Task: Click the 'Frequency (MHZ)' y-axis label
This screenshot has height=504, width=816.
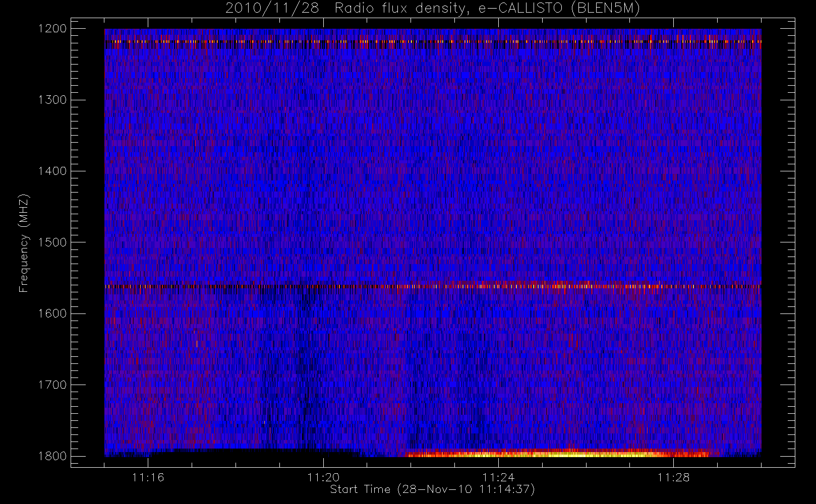Action: click(x=24, y=243)
